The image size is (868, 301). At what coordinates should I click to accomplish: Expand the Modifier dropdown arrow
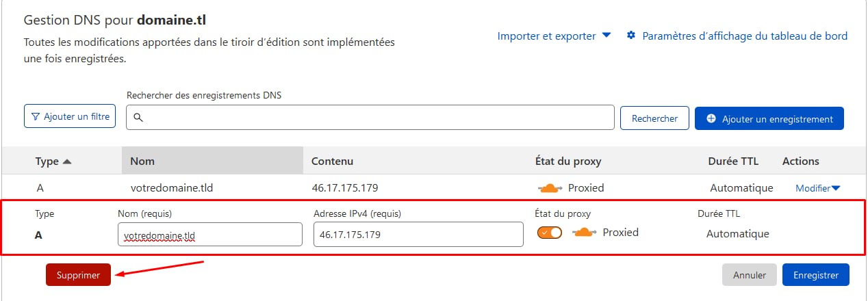tap(836, 188)
